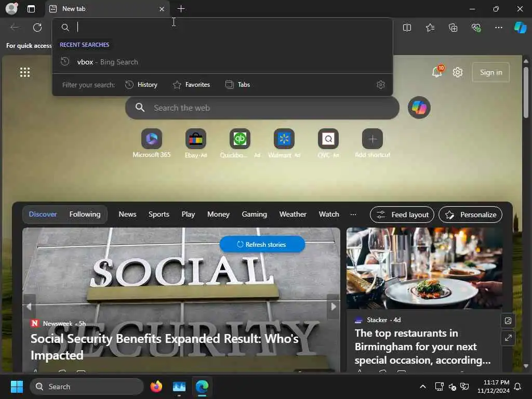Screen dimensions: 532x399
Task: Filter search by Favorites
Action: (x=191, y=85)
